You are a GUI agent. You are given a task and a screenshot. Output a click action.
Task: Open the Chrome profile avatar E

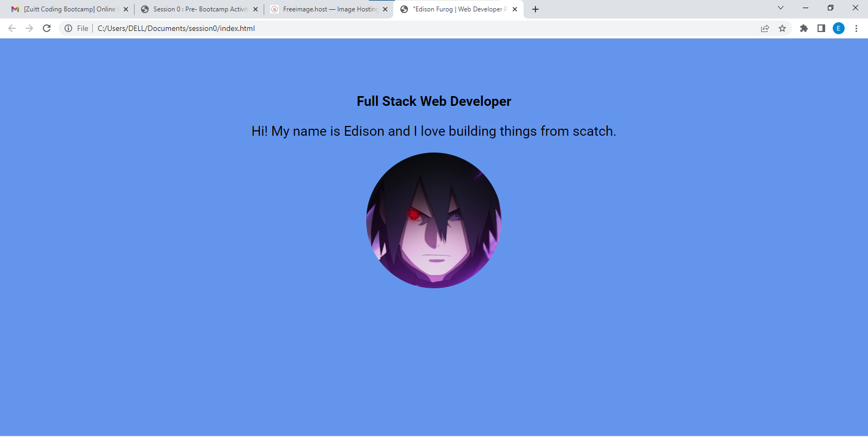point(839,28)
